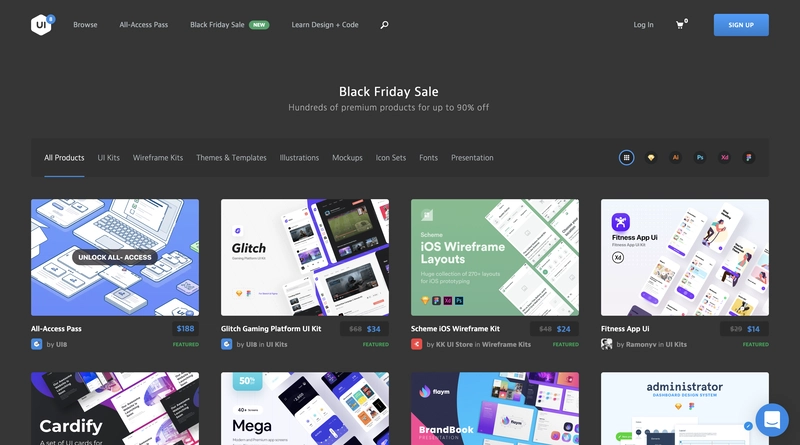This screenshot has width=800, height=445.
Task: Open the Cardify product thumbnail
Action: coord(115,408)
